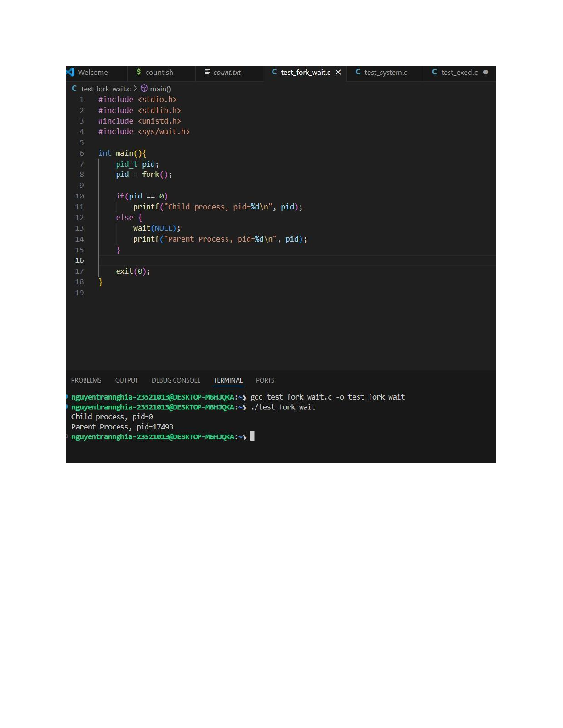Click 'Parent Process, pid=17493' terminal output

122,427
